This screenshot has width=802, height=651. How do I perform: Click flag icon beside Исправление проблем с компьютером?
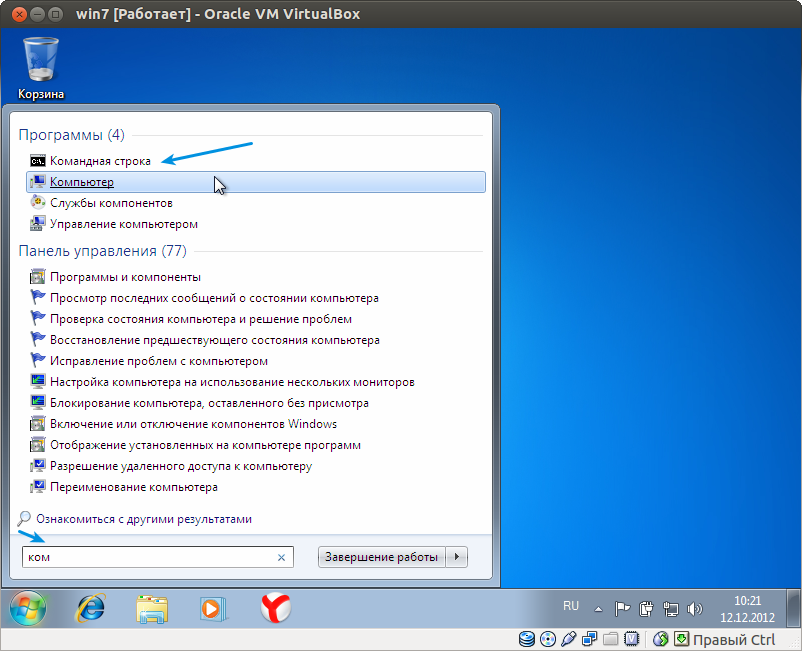coord(37,361)
